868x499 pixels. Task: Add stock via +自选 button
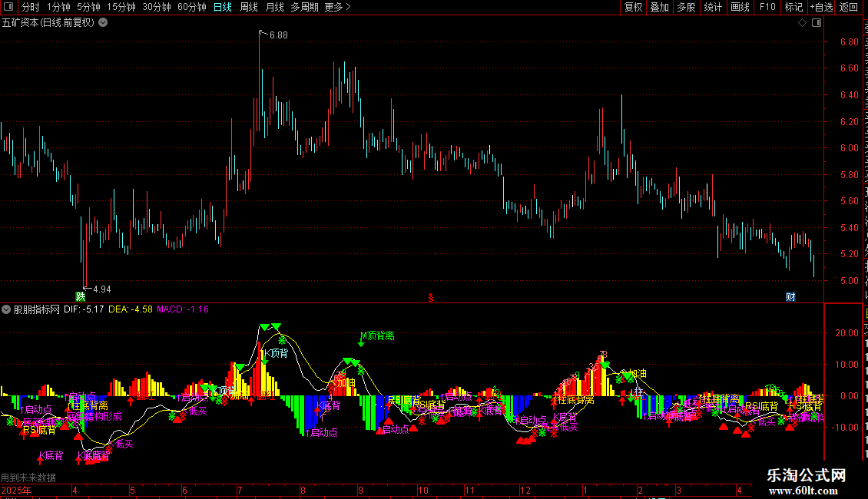pyautogui.click(x=821, y=7)
